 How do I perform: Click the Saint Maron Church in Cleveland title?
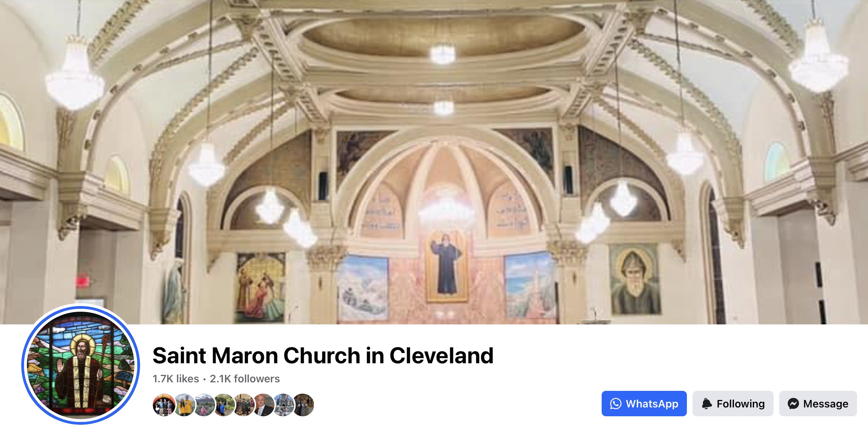coord(323,355)
